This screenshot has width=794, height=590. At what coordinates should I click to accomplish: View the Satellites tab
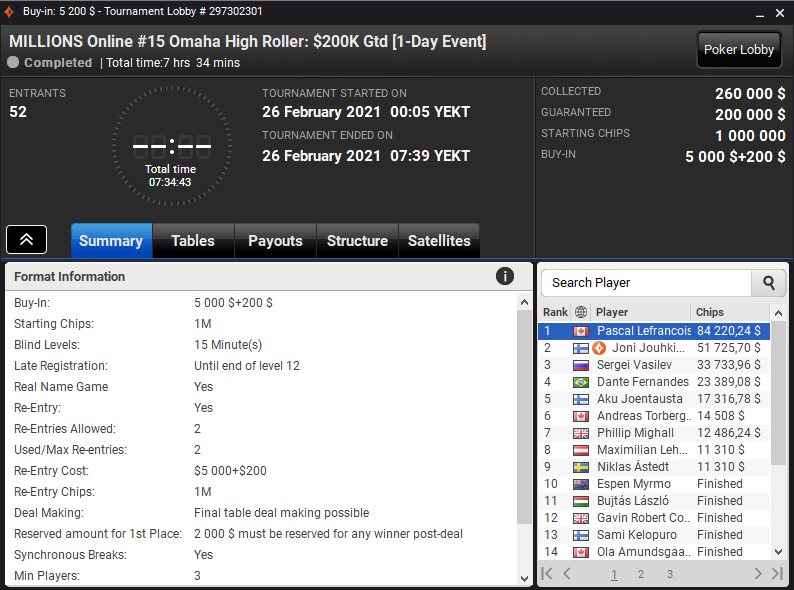tap(439, 241)
